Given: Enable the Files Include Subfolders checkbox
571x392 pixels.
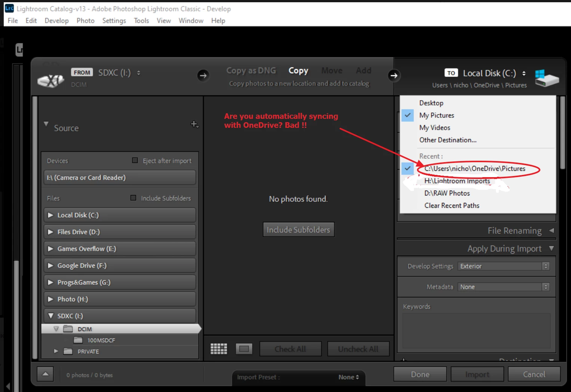Looking at the screenshot, I should (133, 198).
